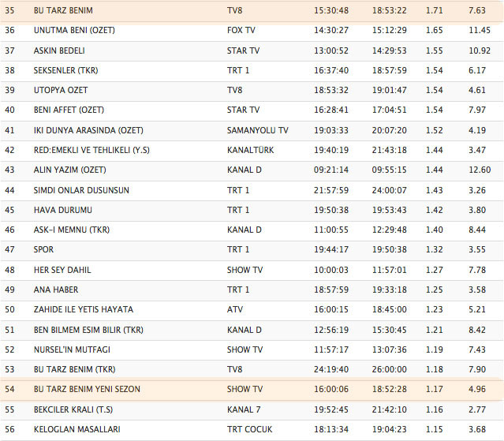Select the SPOR program title

coord(43,250)
